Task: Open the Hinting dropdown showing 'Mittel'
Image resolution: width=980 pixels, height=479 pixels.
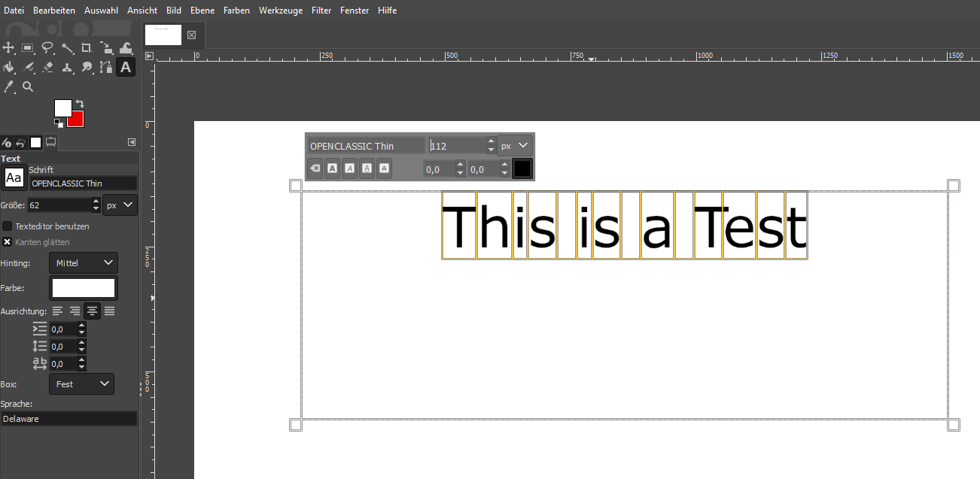Action: coord(83,263)
